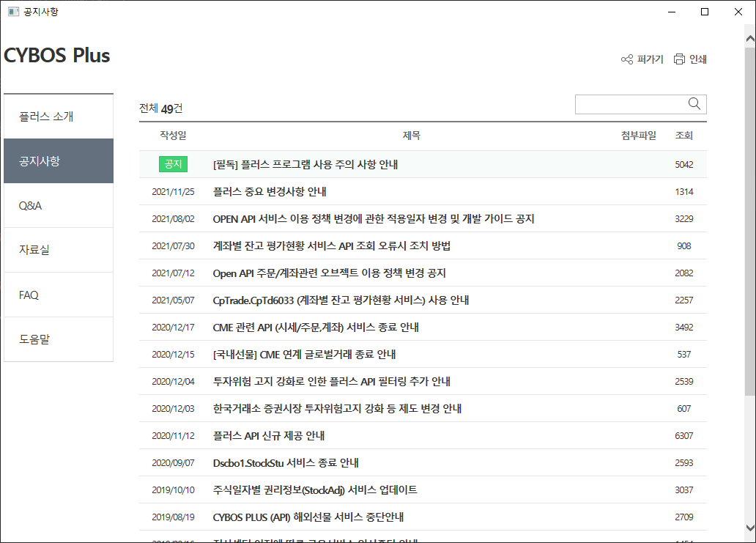Click the date 2019/08/19
This screenshot has width=756, height=543.
173,517
